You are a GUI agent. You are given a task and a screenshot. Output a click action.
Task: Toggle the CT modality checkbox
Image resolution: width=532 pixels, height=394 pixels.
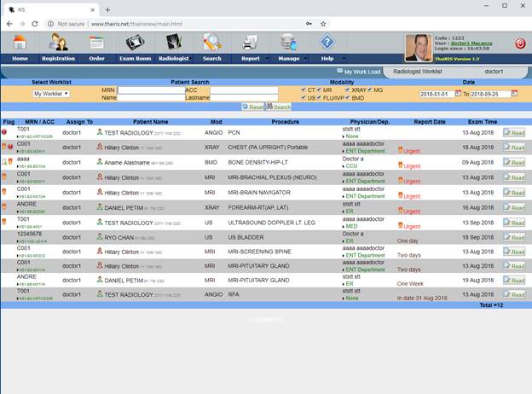click(x=304, y=89)
